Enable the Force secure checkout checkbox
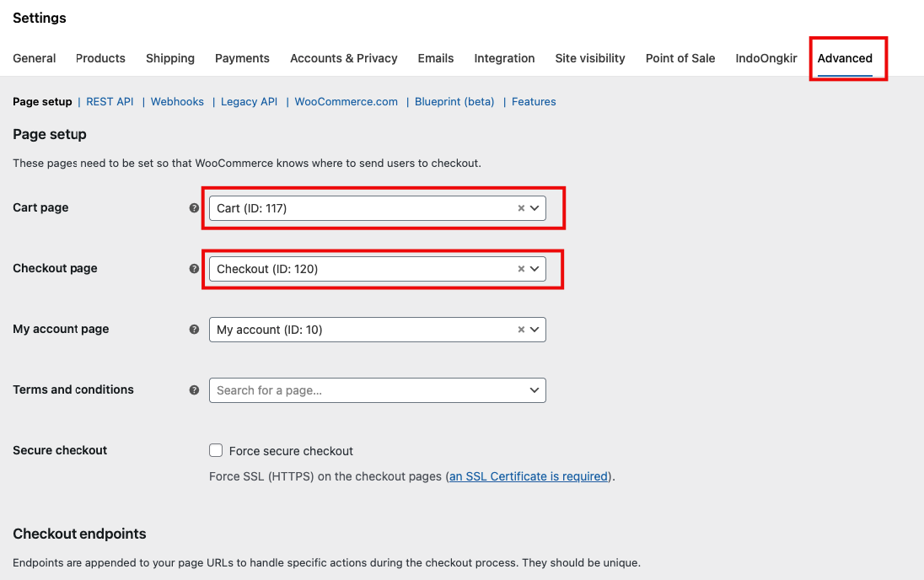 [x=216, y=450]
